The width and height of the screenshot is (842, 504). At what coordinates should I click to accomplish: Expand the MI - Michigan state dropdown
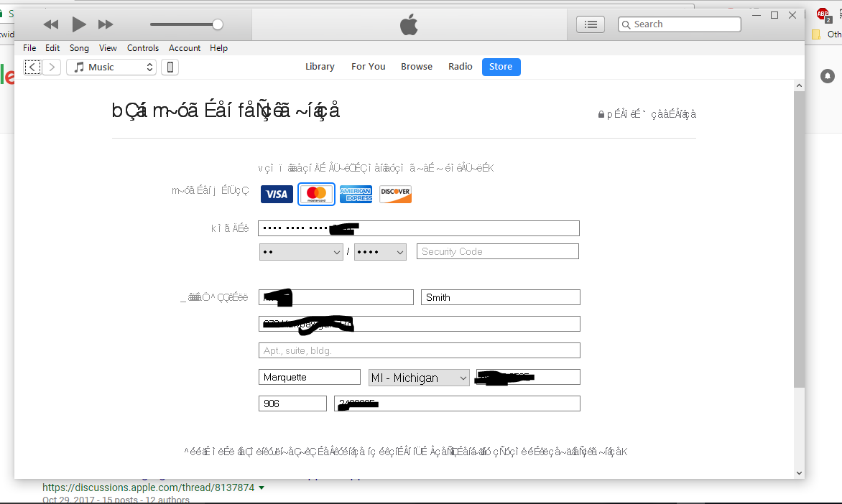coord(419,378)
